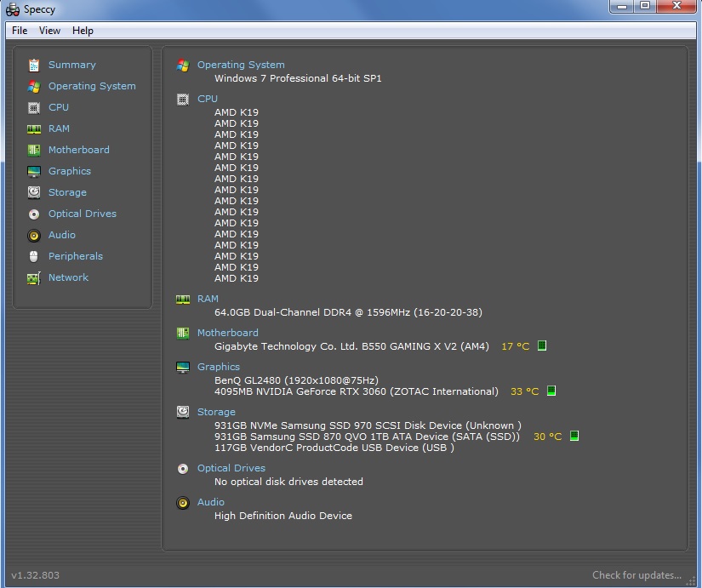Image resolution: width=702 pixels, height=588 pixels.
Task: Click the Motherboard icon in summary panel
Action: 183,334
